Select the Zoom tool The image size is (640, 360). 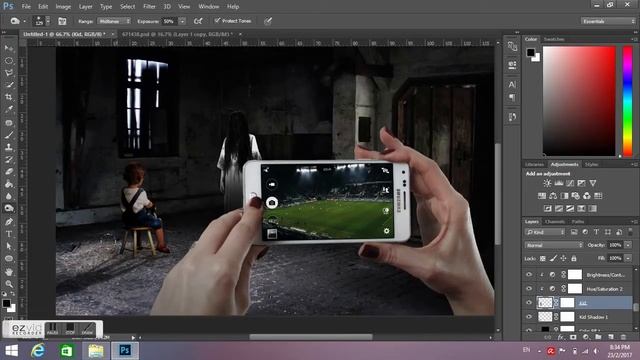[9, 284]
